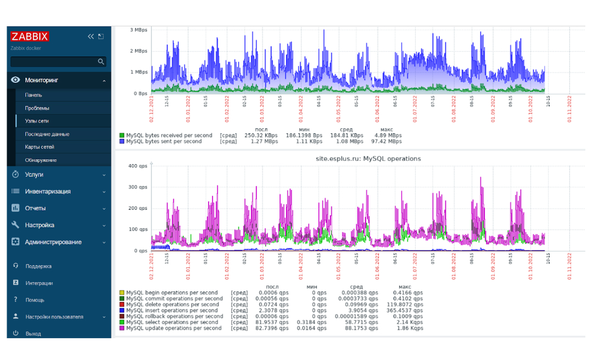Click the bar chart icon for Отчеты
This screenshot has height=364, width=593.
(x=15, y=208)
